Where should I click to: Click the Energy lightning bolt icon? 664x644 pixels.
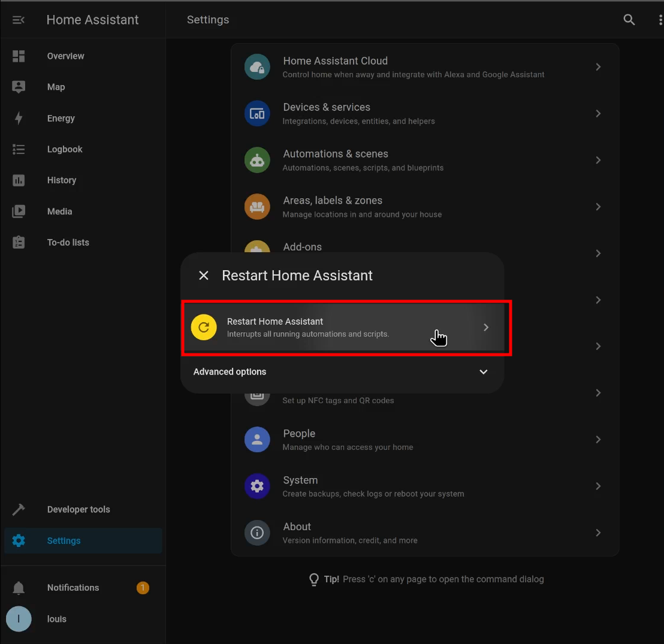[19, 118]
